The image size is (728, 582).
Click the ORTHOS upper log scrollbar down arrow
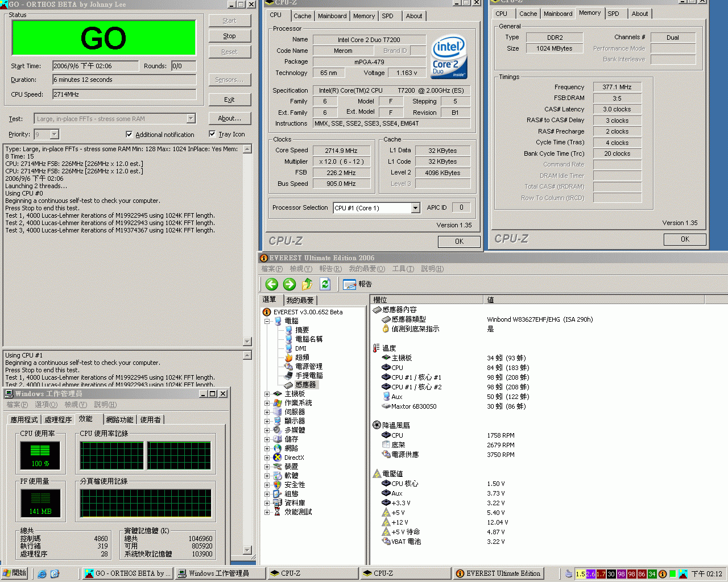click(247, 342)
